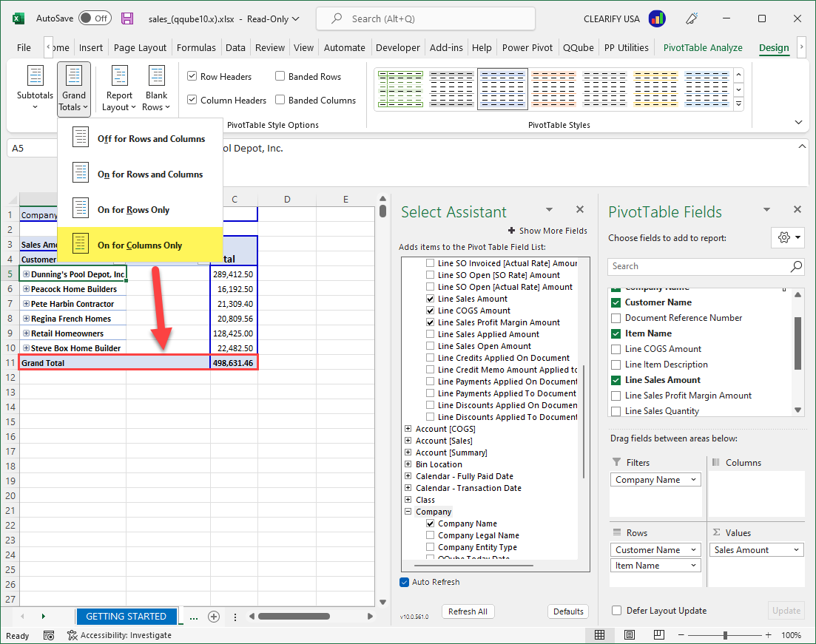816x644 pixels.
Task: Toggle Auto Refresh checkbox
Action: [x=405, y=582]
